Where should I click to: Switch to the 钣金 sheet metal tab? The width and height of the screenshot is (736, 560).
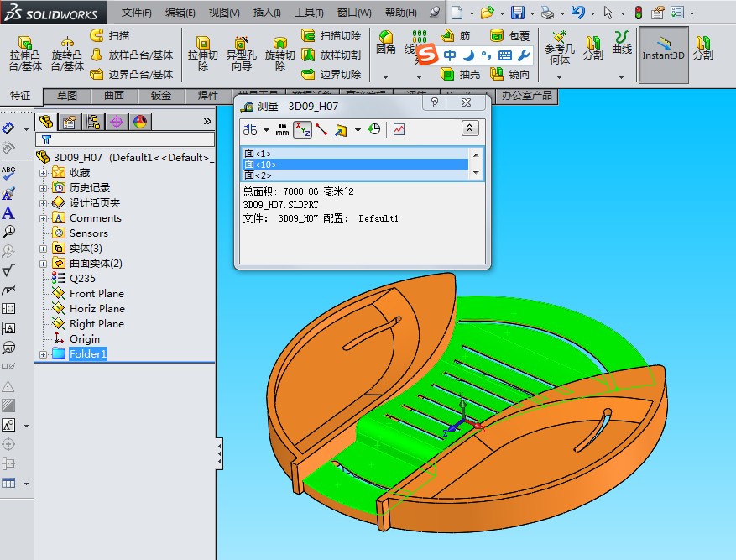(161, 96)
